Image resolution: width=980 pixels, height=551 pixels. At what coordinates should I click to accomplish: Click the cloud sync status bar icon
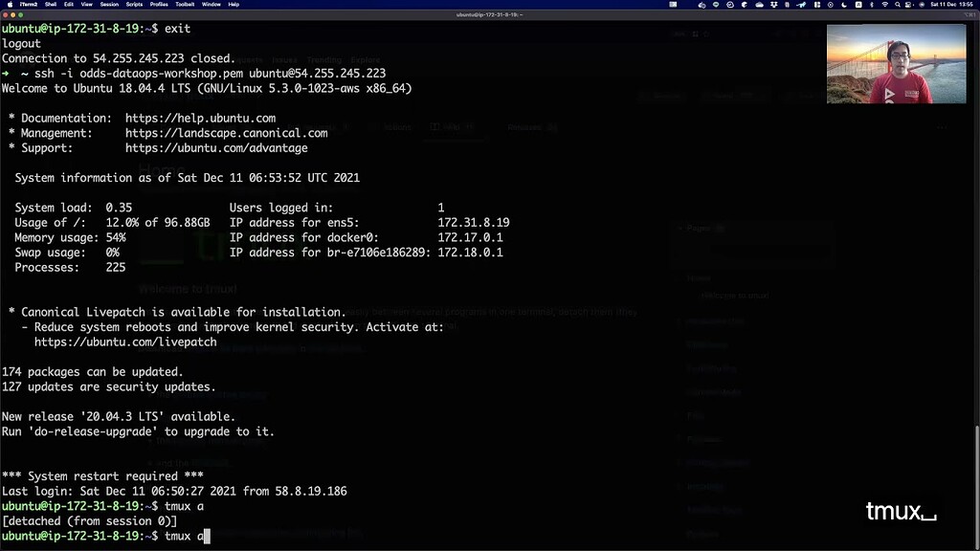point(759,5)
